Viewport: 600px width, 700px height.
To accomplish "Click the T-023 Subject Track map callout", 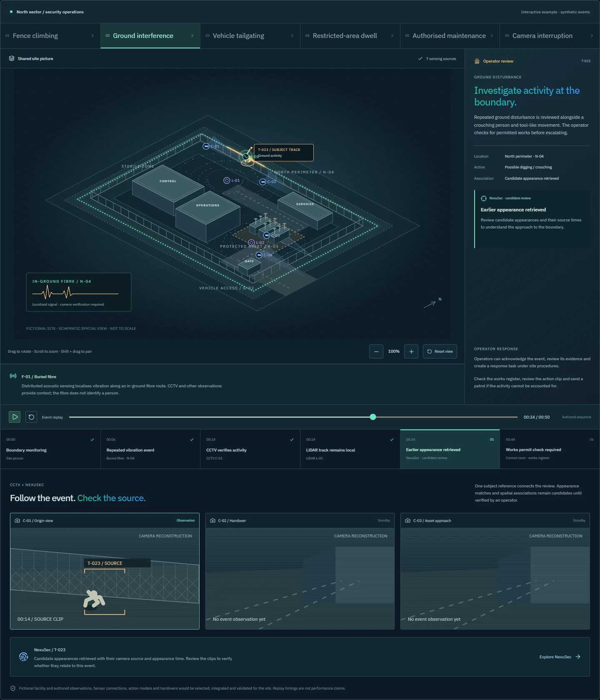I will [x=284, y=153].
